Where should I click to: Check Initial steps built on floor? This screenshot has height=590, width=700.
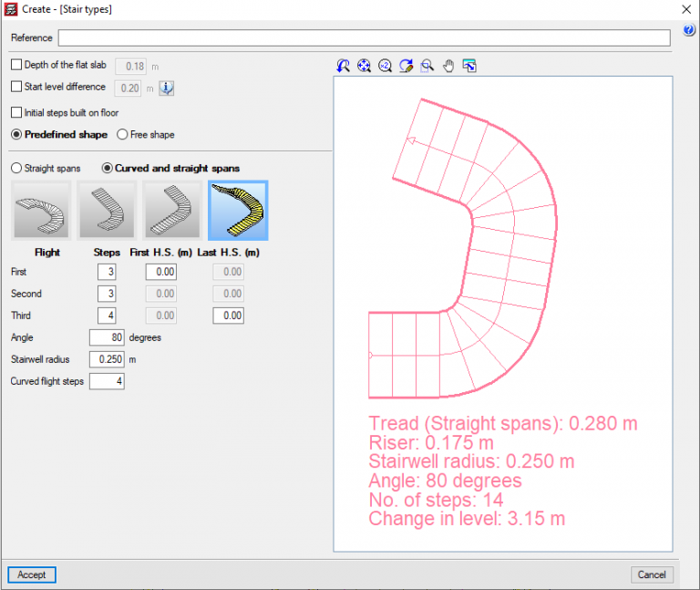[16, 112]
